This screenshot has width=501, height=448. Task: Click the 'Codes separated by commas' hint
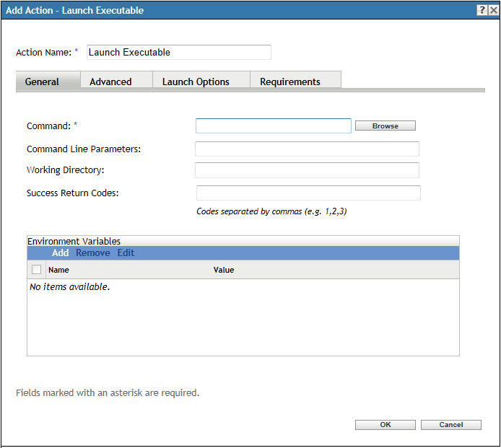271,211
